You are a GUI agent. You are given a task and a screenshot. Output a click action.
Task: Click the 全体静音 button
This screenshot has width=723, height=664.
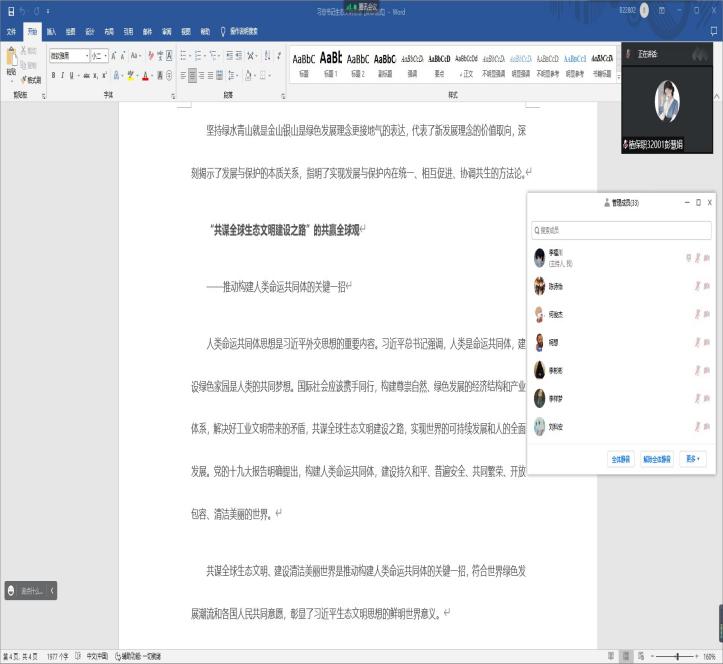coord(620,459)
